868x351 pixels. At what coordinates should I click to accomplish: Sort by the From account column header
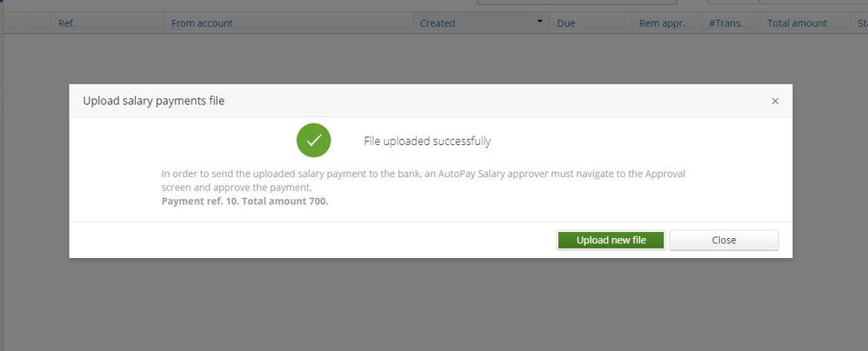[x=202, y=23]
